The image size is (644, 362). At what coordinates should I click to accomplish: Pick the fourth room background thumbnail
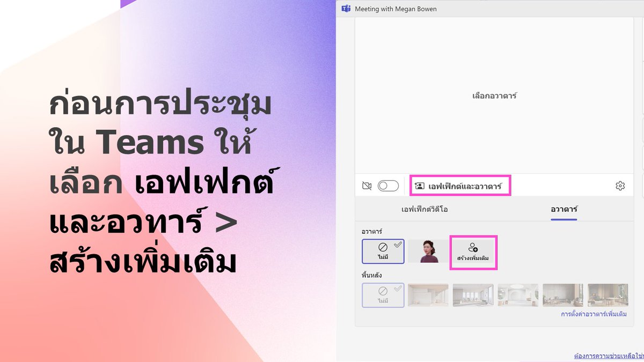pos(563,295)
